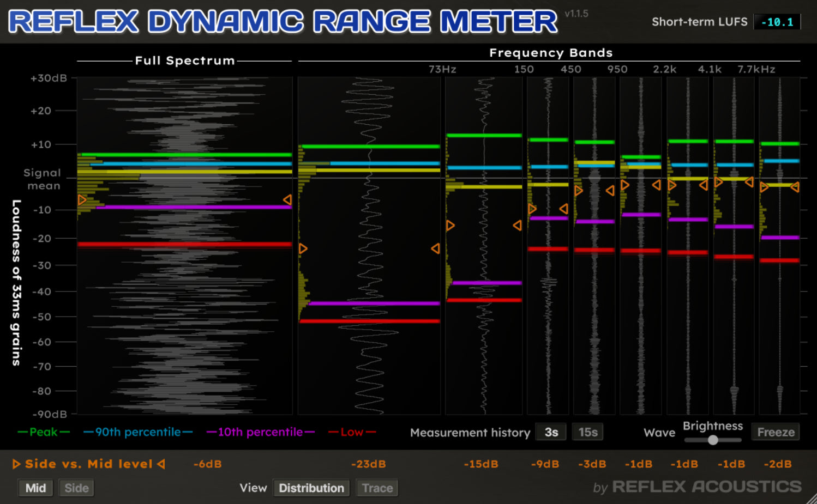Image resolution: width=817 pixels, height=504 pixels.
Task: Click the 'by REFLEX ACOUSTICS' branding text
Action: point(698,487)
